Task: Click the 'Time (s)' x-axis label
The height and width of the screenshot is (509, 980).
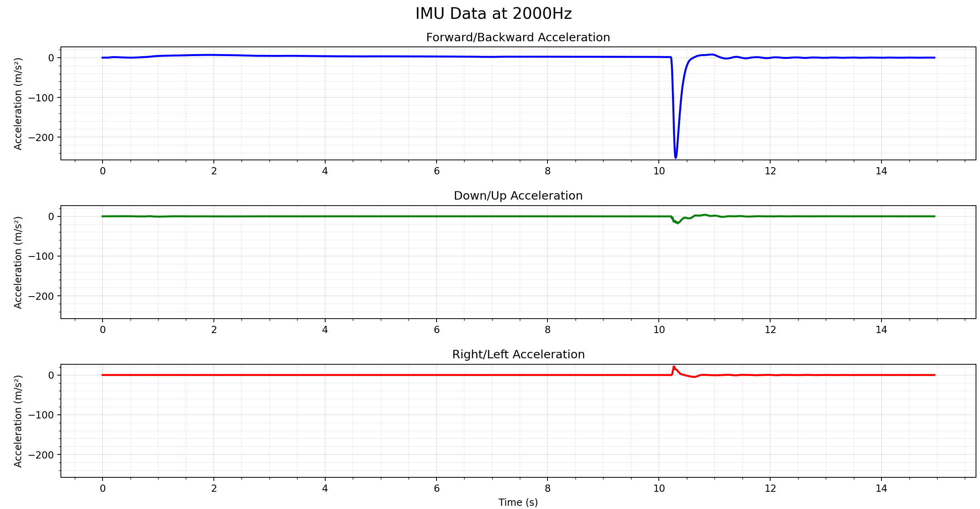Action: (518, 502)
